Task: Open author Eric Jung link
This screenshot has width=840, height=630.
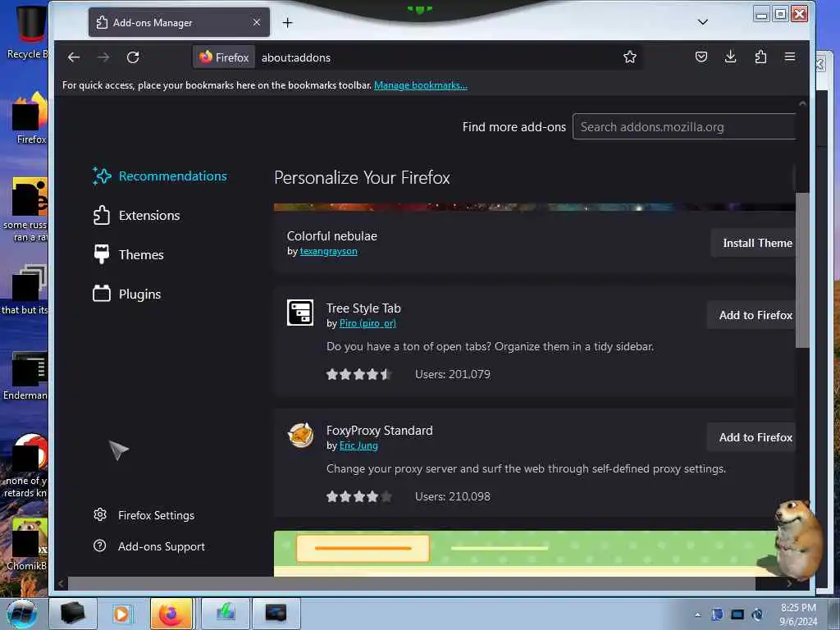Action: coord(358,445)
